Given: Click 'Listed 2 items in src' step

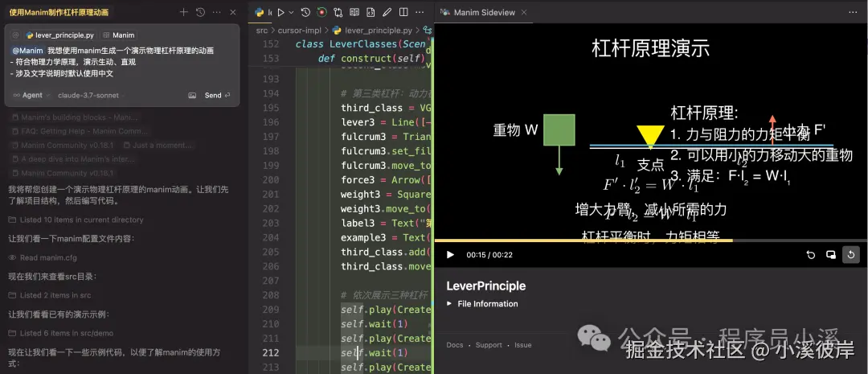Looking at the screenshot, I should [50, 295].
